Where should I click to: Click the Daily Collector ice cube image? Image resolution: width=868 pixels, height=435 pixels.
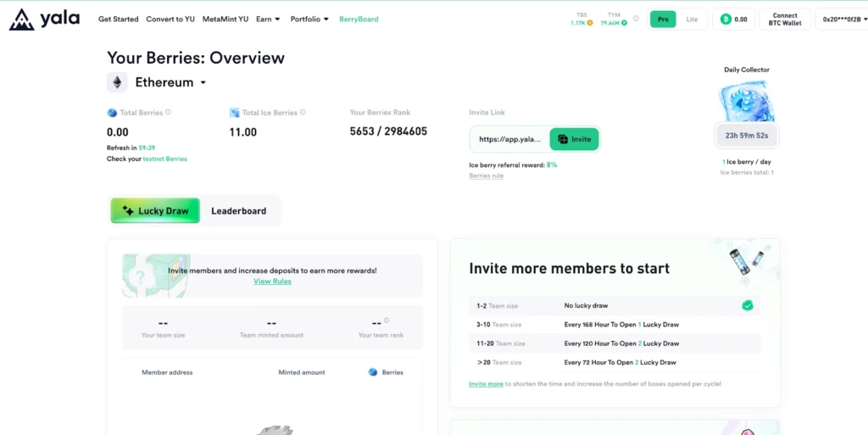747,101
